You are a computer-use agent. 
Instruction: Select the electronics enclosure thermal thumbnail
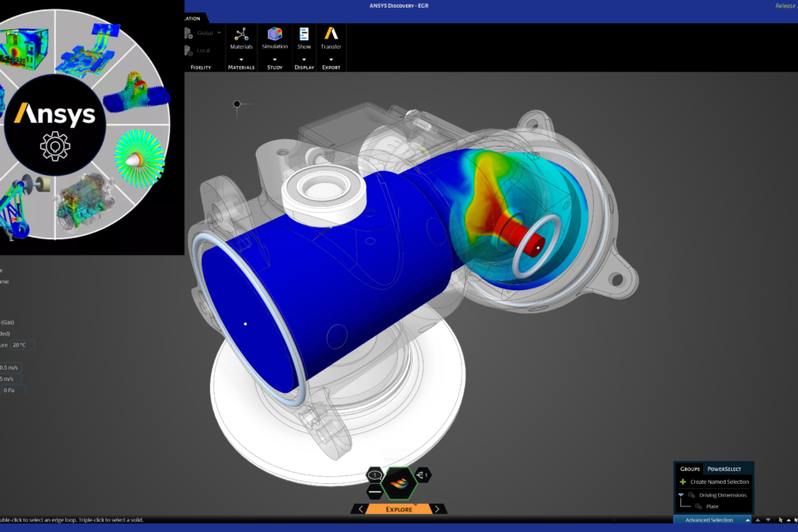[x=24, y=48]
